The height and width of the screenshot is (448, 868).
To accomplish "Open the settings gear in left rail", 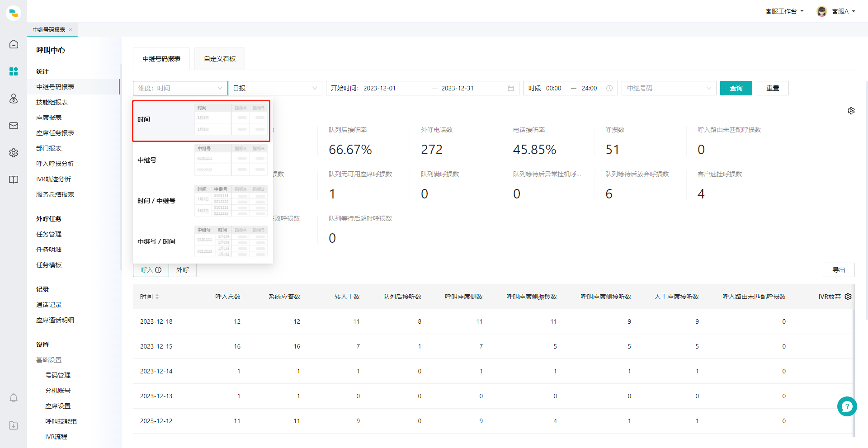I will point(14,153).
